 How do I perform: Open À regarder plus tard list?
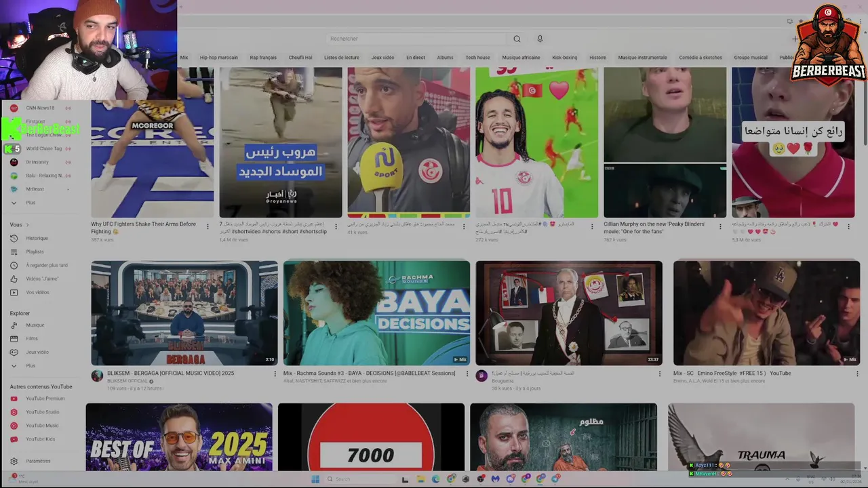[x=47, y=266]
